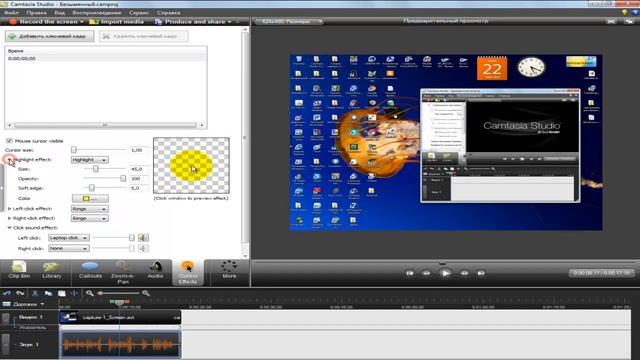Open the Library tab
Image resolution: width=640 pixels, height=360 pixels.
[x=51, y=271]
